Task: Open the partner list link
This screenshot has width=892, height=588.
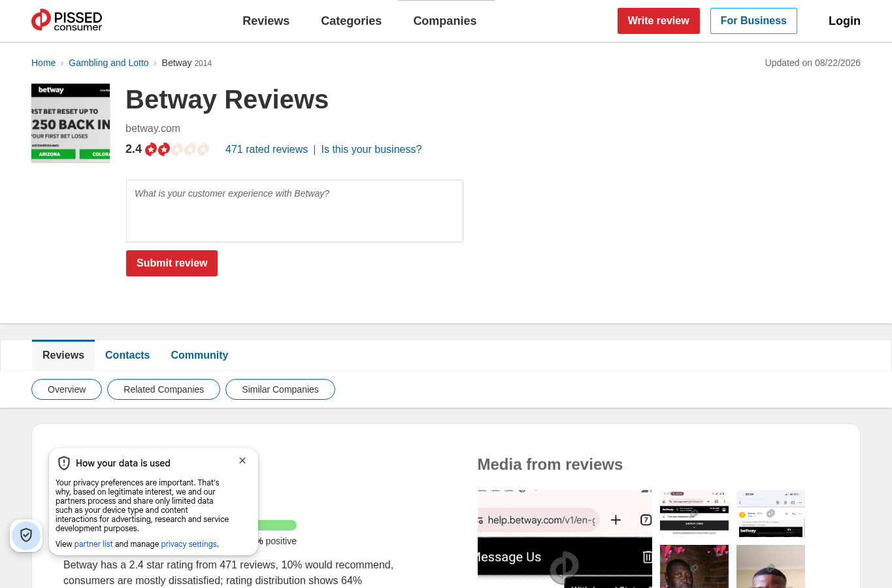Action: tap(93, 544)
